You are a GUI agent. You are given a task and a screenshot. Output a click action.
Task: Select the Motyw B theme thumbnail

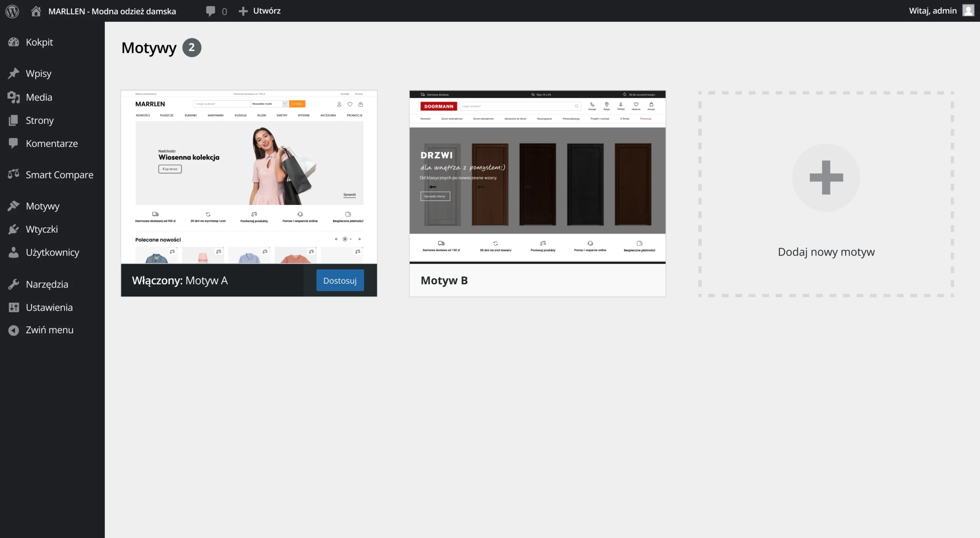537,177
